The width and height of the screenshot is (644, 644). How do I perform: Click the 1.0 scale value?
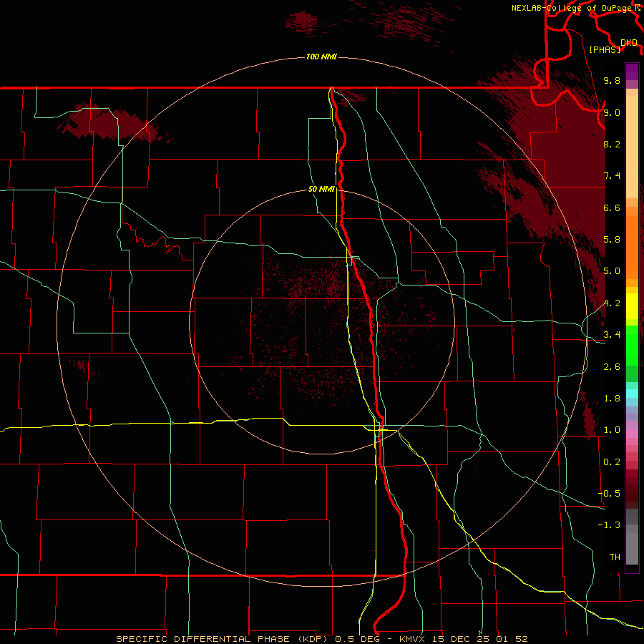(x=612, y=430)
